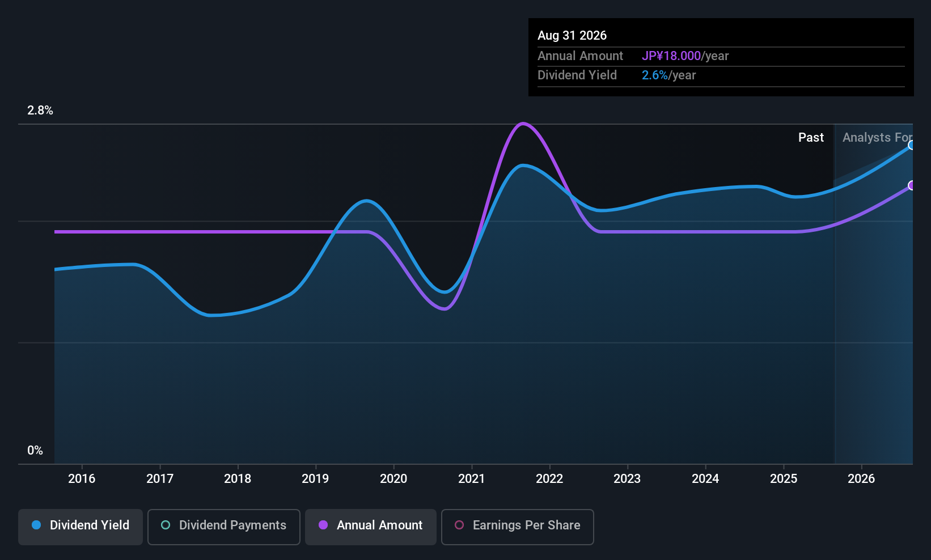Click the purple Annual Amount endpoint marker
The width and height of the screenshot is (931, 560).
click(911, 185)
